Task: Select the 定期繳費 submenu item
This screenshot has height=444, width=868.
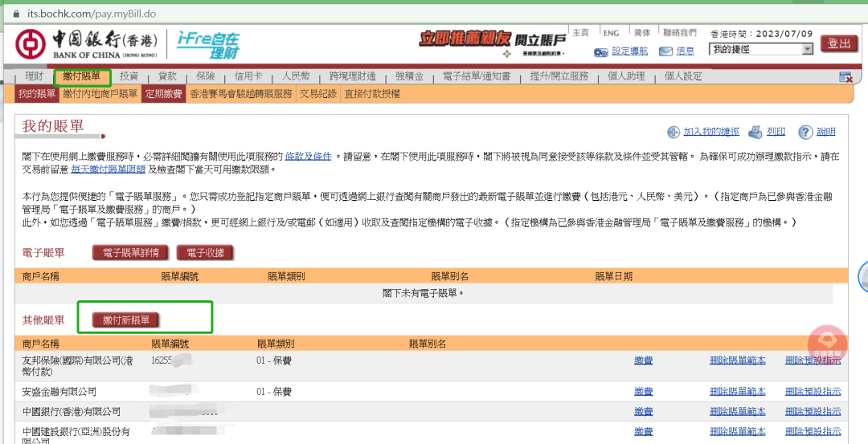Action: (x=163, y=94)
